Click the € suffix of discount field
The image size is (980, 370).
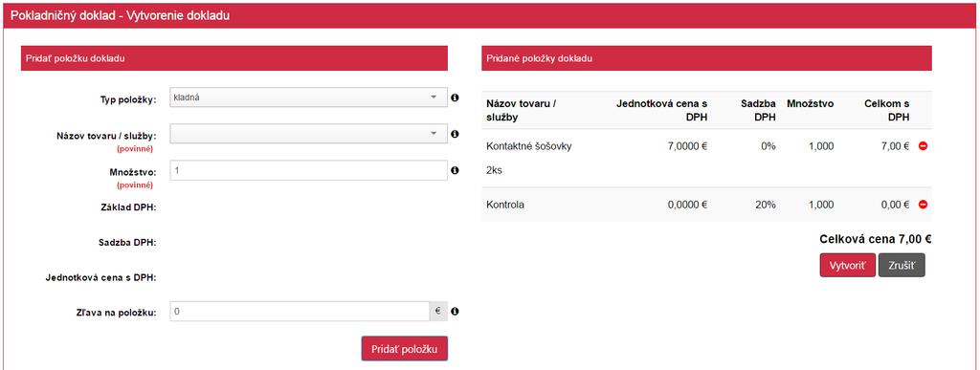point(438,312)
